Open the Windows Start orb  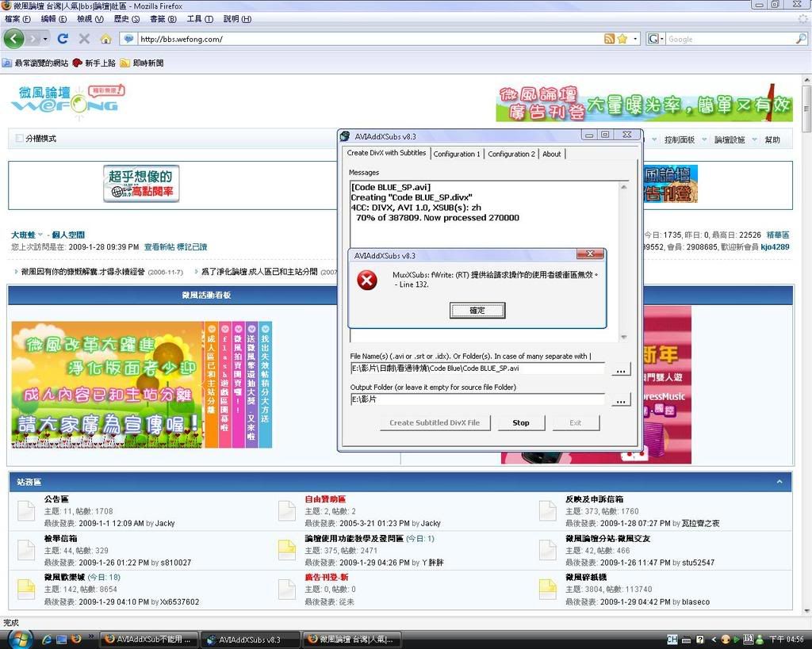pyautogui.click(x=19, y=639)
